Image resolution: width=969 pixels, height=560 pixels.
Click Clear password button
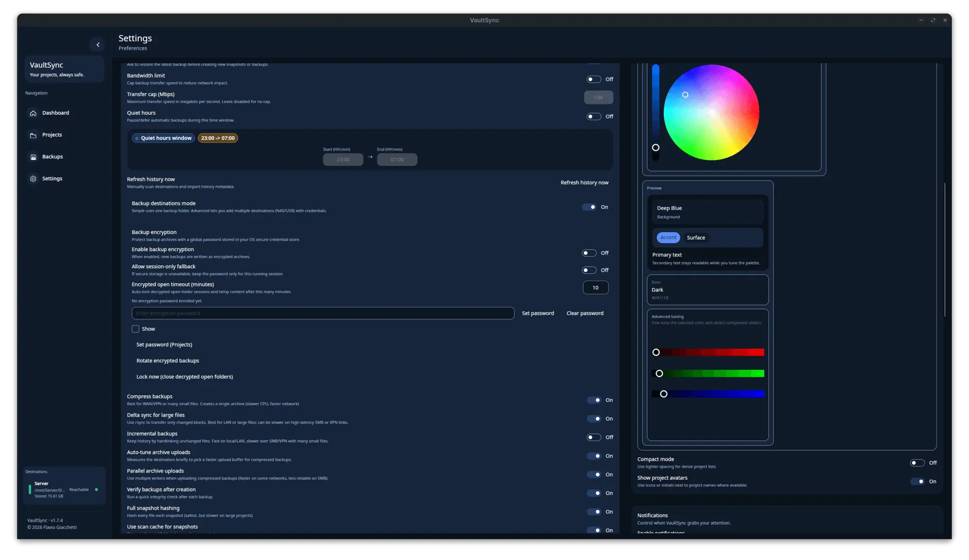point(585,313)
